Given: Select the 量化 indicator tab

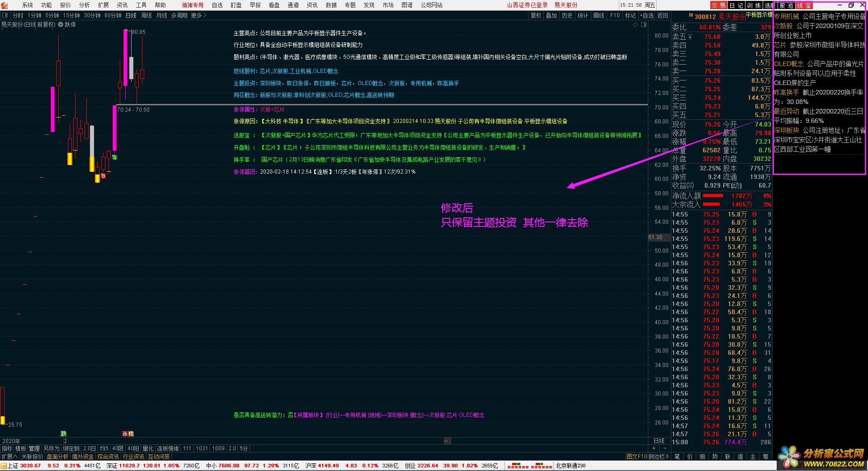Looking at the screenshot, I should click(x=148, y=448).
